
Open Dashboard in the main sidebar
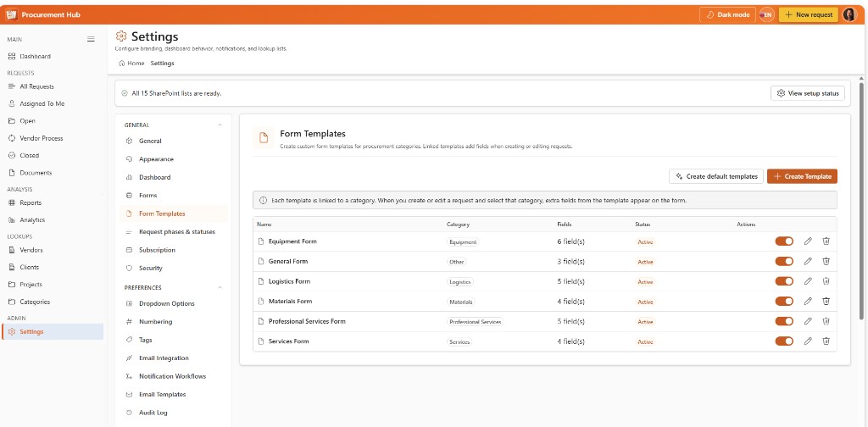pyautogui.click(x=52, y=57)
